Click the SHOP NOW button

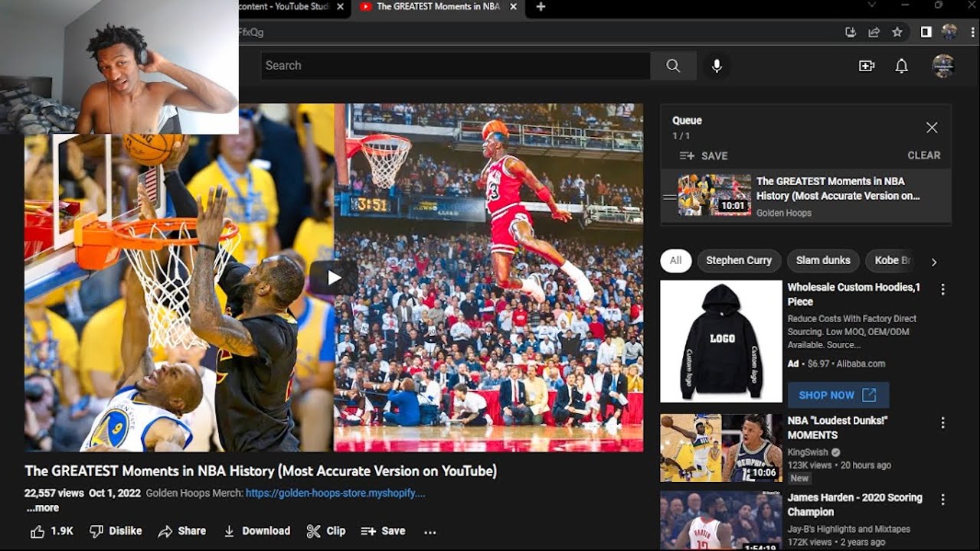click(838, 395)
